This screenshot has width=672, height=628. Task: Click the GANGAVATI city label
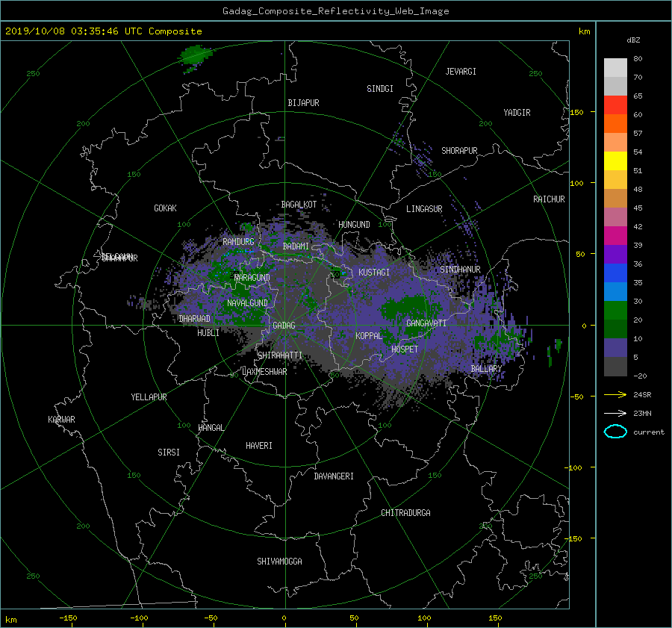coord(426,323)
